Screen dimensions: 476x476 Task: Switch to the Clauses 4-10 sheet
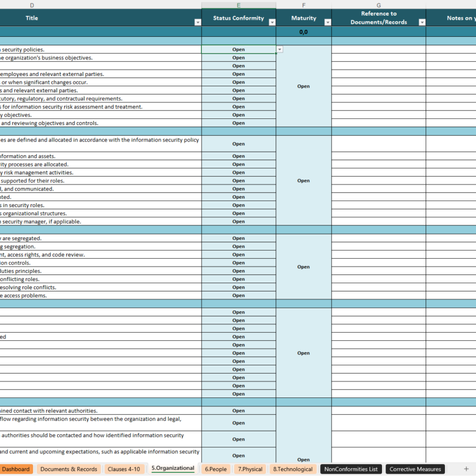point(124,469)
